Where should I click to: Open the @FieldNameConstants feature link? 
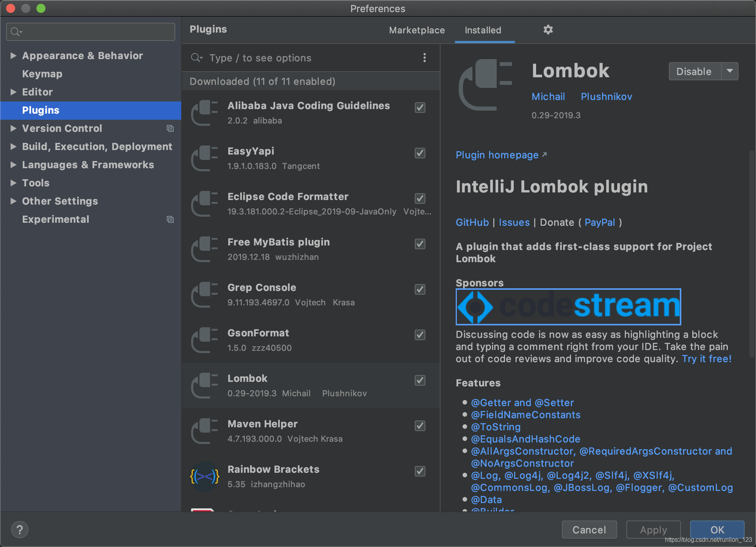[x=525, y=415]
